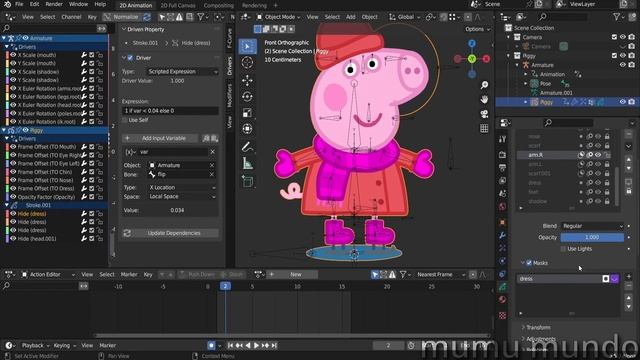Image resolution: width=640 pixels, height=360 pixels.
Task: Toggle the Use Self checkbox
Action: (x=125, y=120)
